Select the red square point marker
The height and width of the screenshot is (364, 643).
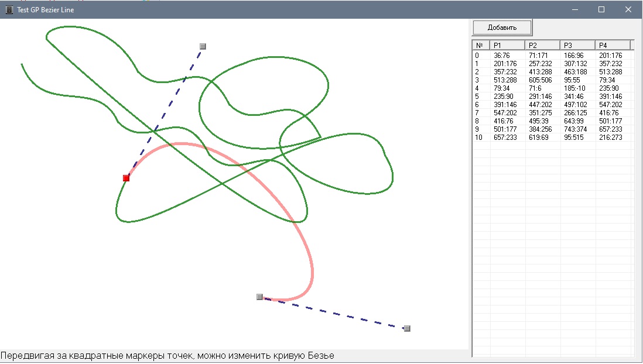pos(126,178)
